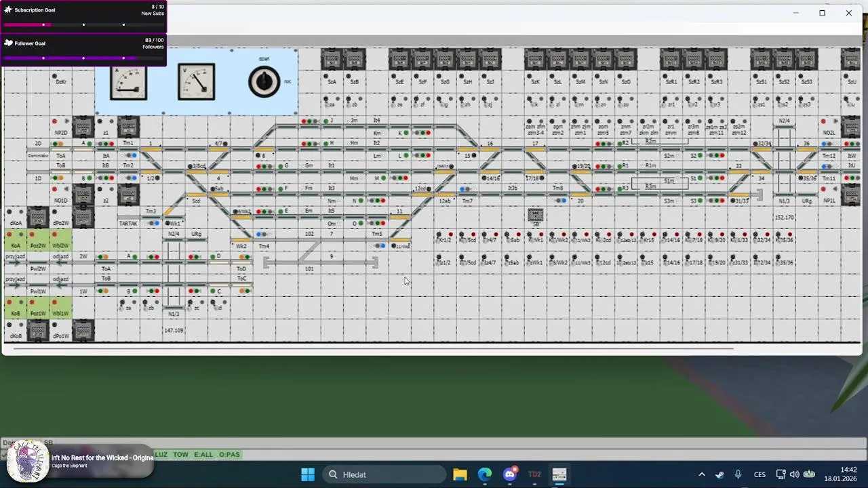Push the SzU button

[x=846, y=76]
